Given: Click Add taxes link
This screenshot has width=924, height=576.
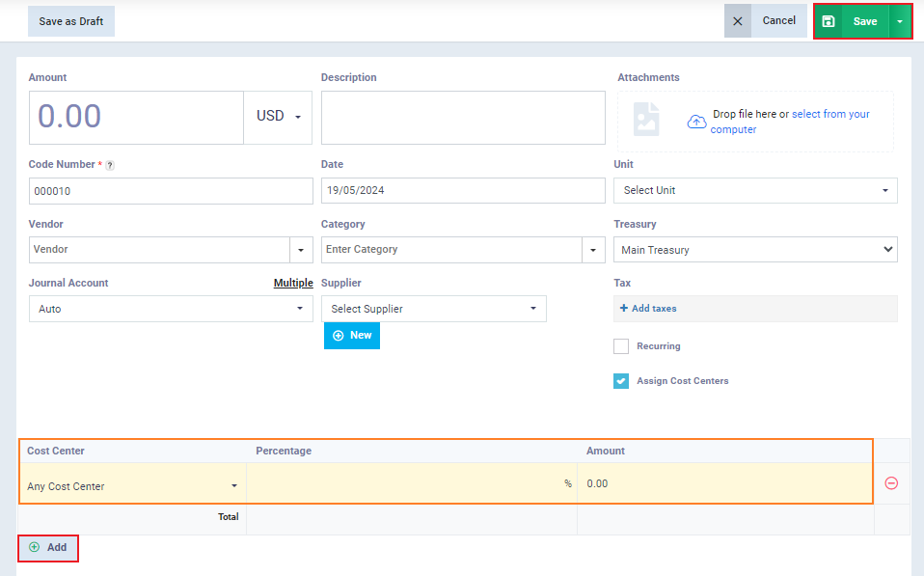Looking at the screenshot, I should pyautogui.click(x=654, y=309).
